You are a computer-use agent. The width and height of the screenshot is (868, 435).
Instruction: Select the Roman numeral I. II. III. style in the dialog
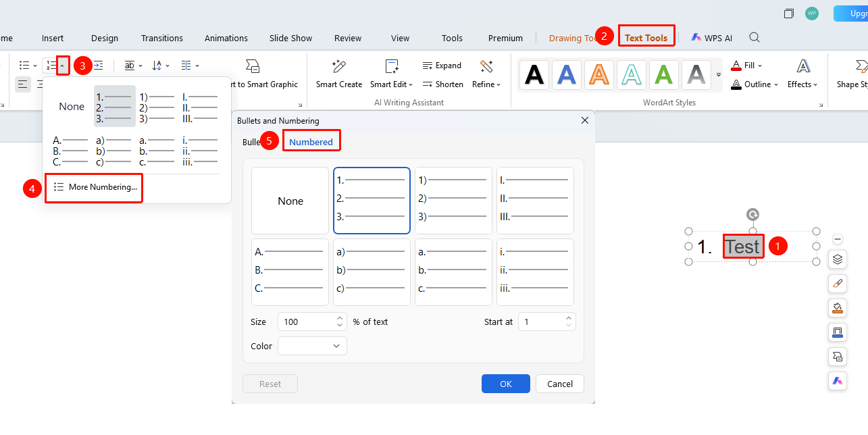(535, 201)
